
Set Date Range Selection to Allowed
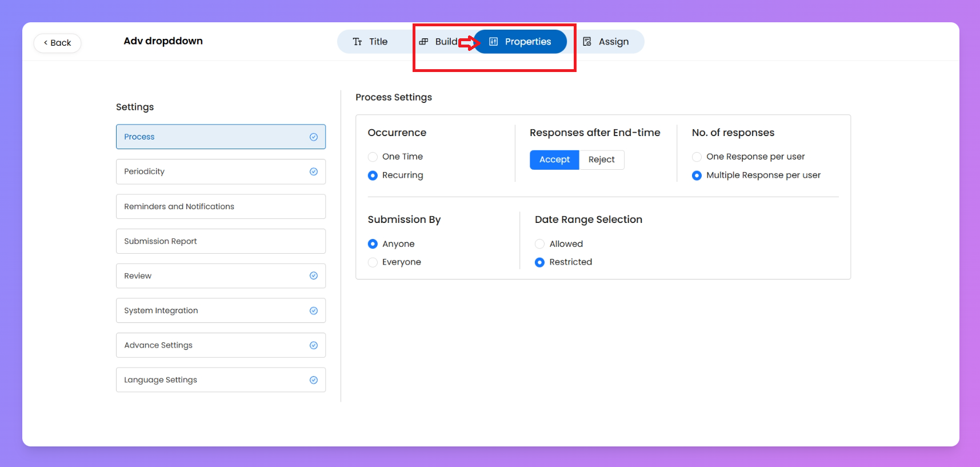[539, 244]
